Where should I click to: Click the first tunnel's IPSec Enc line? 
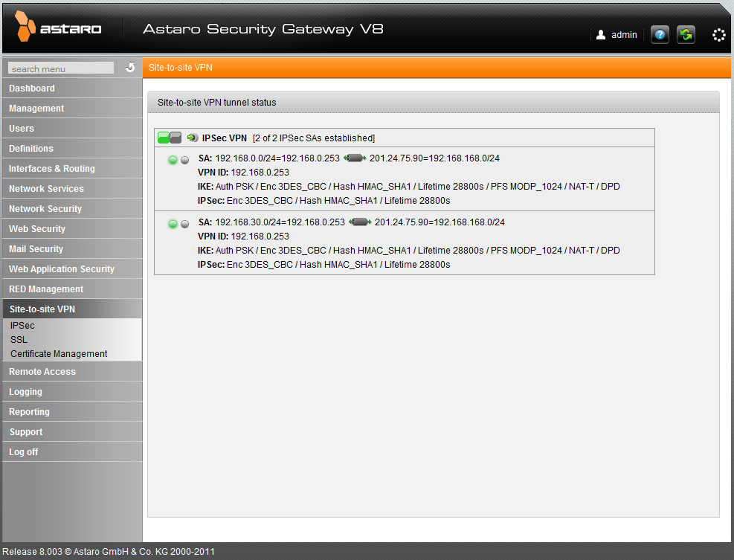tap(324, 200)
